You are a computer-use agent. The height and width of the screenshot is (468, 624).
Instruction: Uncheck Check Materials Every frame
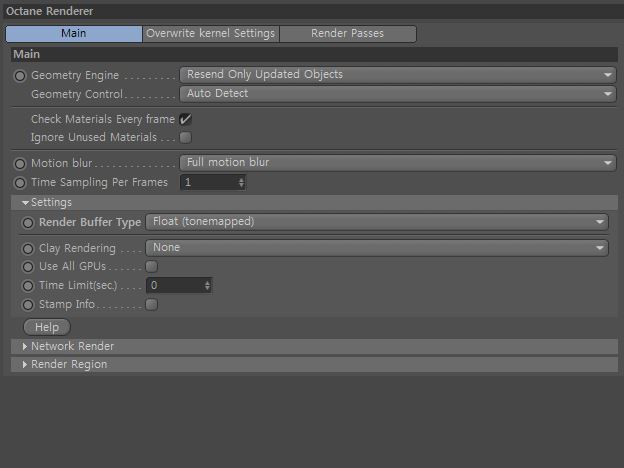(x=185, y=119)
